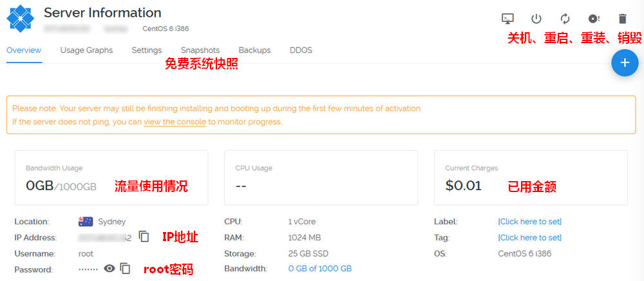Viewport: 644px width, 281px height.
Task: Click the Tag "Click here to set" link
Action: (529, 238)
